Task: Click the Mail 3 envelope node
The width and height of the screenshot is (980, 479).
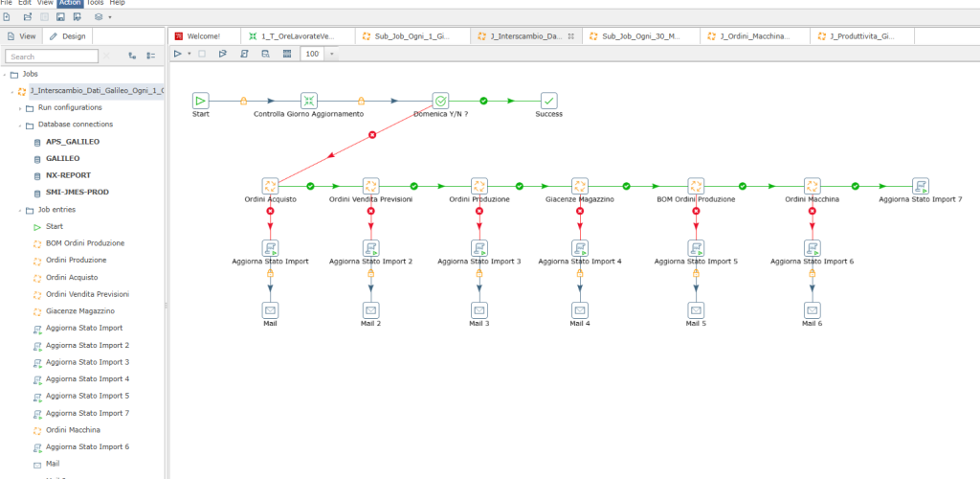Action: [x=479, y=310]
